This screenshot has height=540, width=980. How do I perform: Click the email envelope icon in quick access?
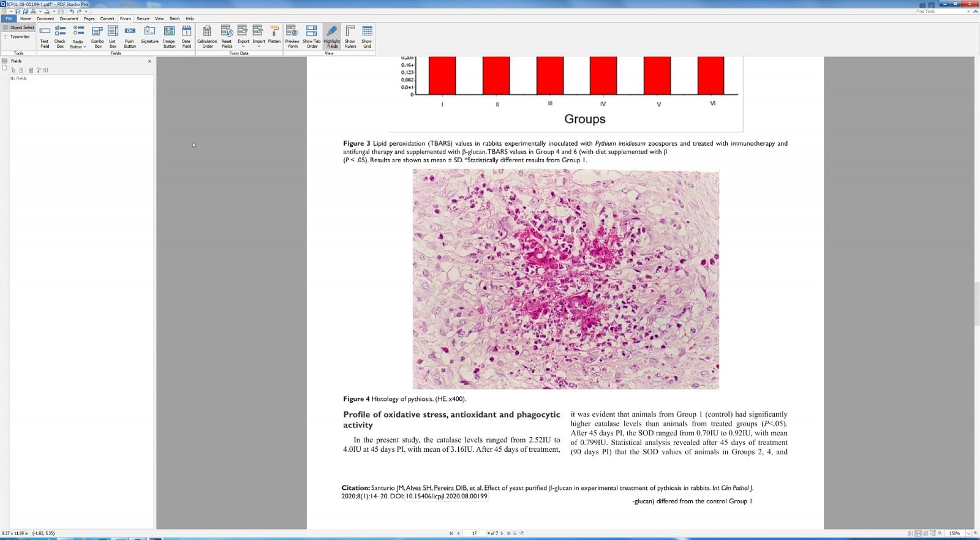tap(61, 12)
